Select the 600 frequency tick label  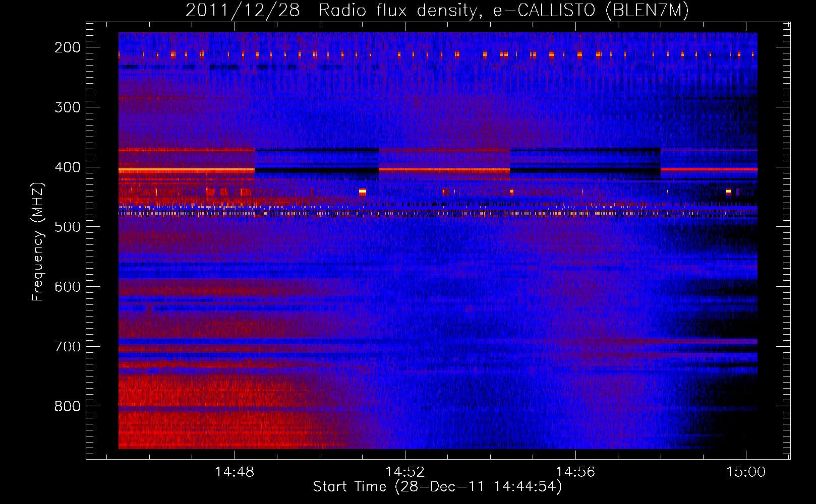coord(68,287)
